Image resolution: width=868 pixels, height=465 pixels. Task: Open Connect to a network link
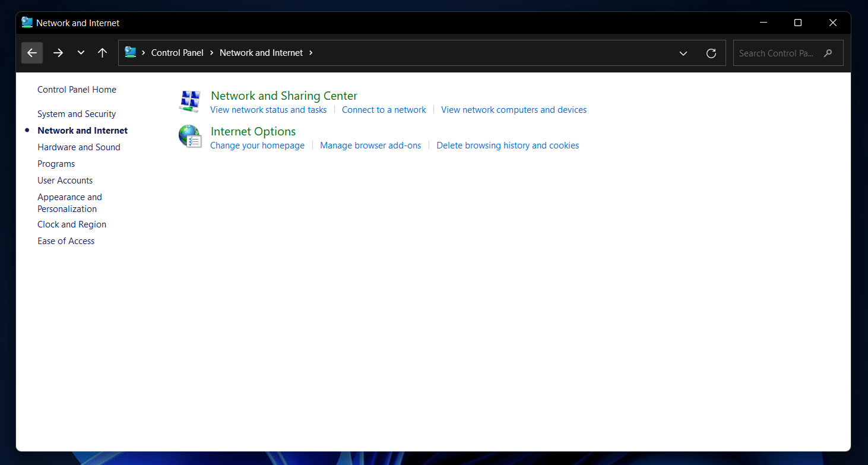pyautogui.click(x=384, y=110)
